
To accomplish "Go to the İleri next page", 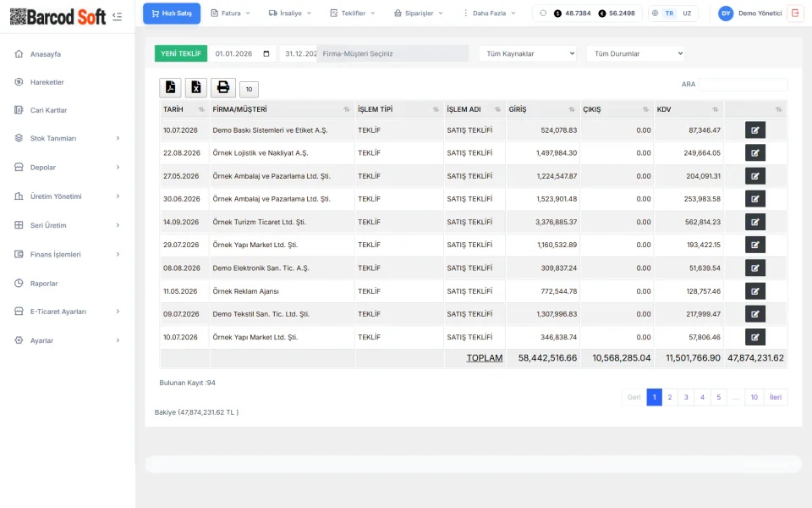I will click(x=776, y=397).
